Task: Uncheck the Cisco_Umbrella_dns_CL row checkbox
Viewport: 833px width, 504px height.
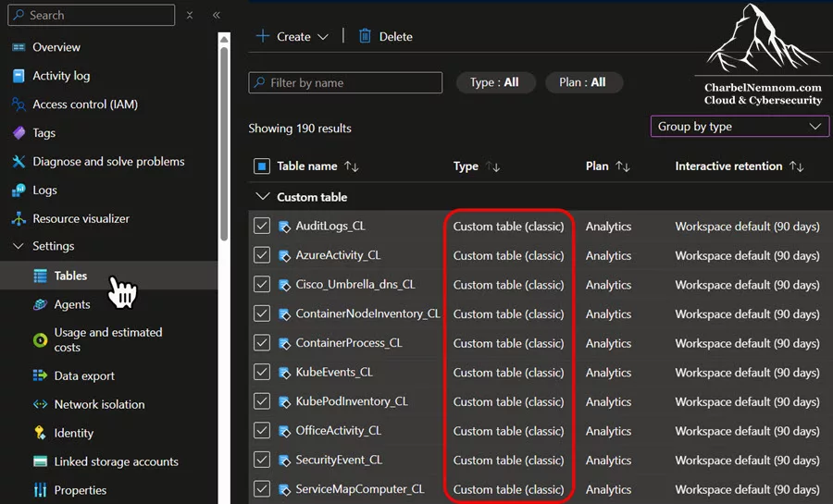Action: (262, 284)
